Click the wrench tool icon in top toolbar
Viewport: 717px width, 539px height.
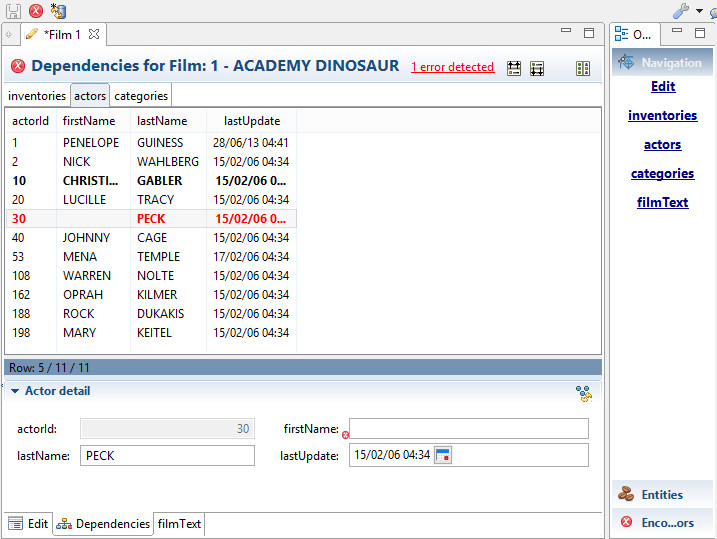[682, 11]
